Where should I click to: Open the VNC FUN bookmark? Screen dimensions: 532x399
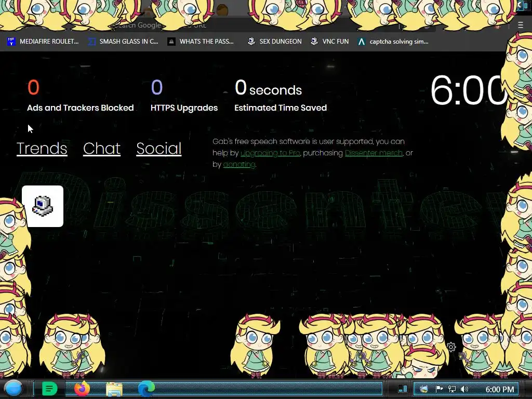click(x=329, y=42)
